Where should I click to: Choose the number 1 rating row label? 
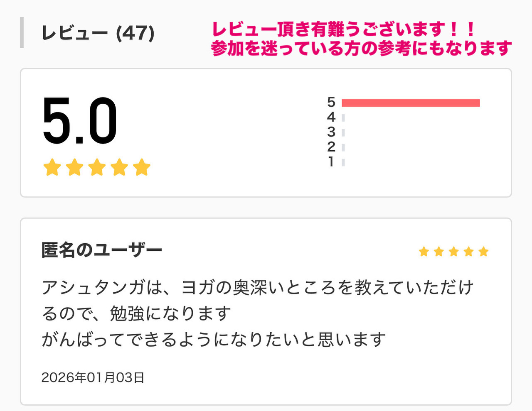(331, 162)
